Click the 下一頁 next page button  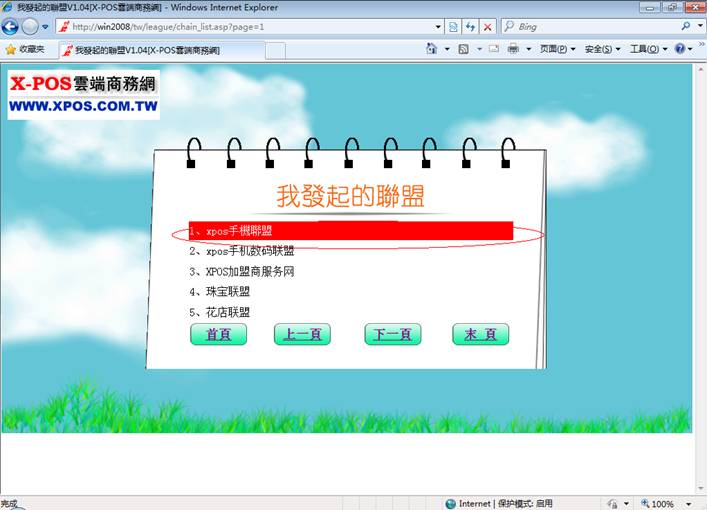tap(392, 334)
